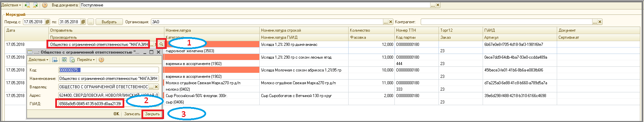Open calendar for end date 31.05.2018

(83, 22)
